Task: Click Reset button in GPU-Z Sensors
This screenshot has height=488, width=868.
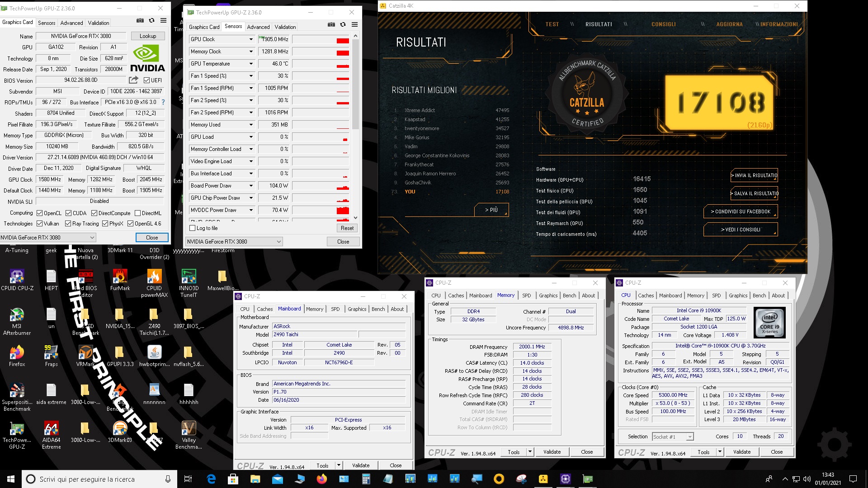Action: tap(347, 228)
